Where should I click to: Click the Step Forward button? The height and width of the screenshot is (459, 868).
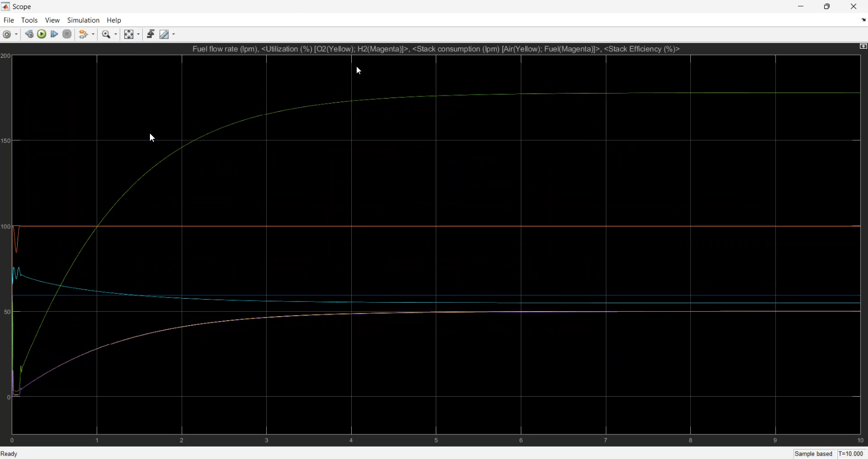[54, 34]
